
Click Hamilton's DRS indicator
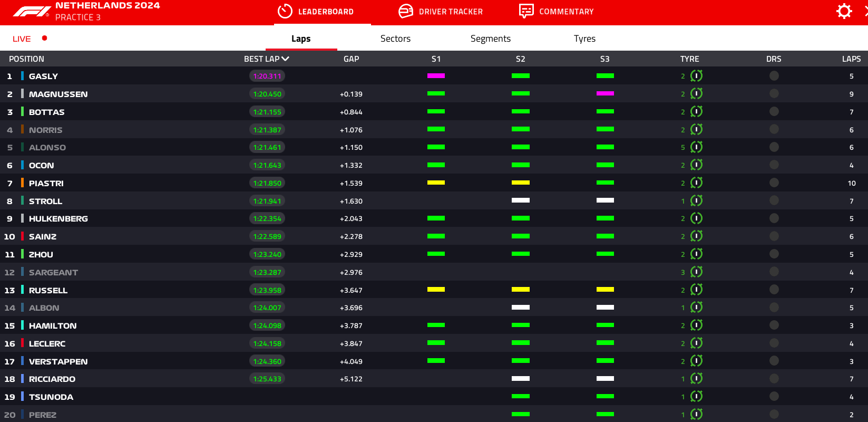click(774, 325)
